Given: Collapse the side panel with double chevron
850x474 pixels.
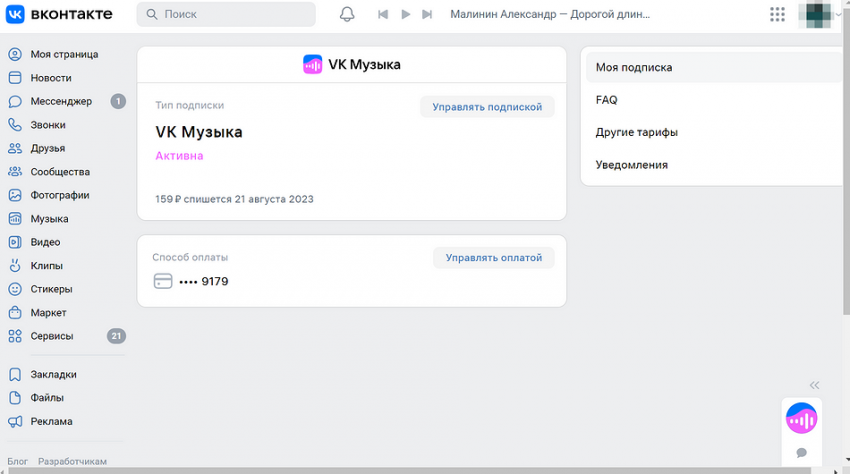Looking at the screenshot, I should 814,385.
